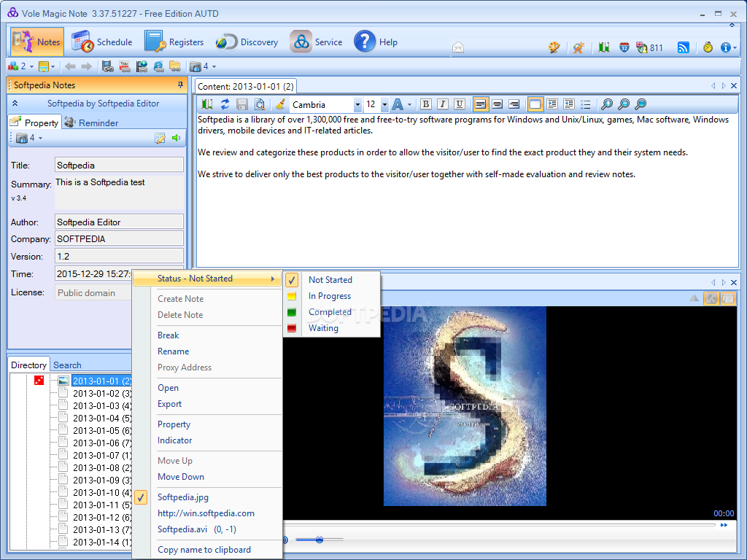This screenshot has width=747, height=560.
Task: Toggle italic formatting
Action: click(443, 104)
